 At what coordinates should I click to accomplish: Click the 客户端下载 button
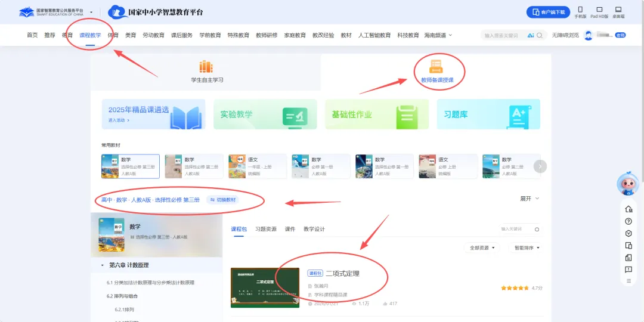click(x=549, y=13)
